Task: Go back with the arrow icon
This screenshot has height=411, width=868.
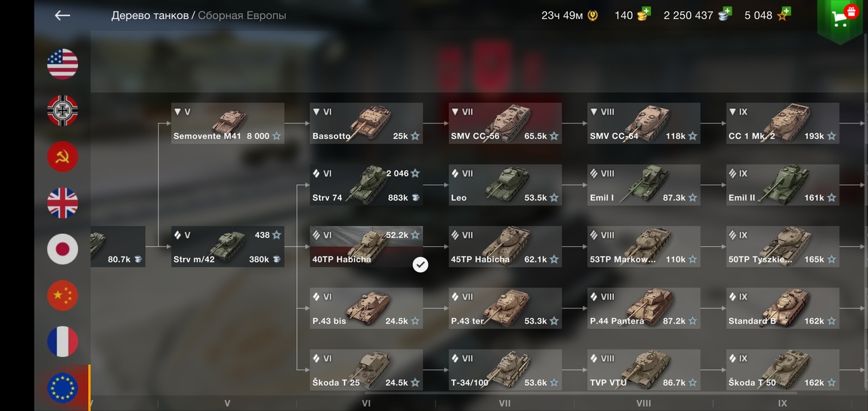Action: point(62,15)
